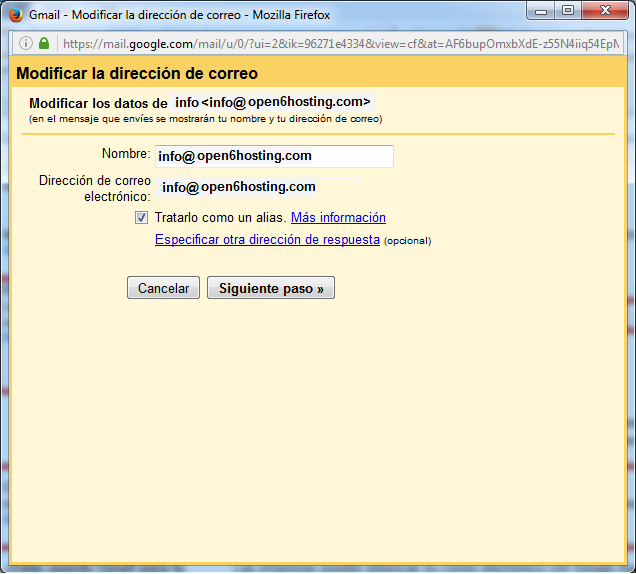Image resolution: width=636 pixels, height=574 pixels.
Task: Click 'info <info@open6hosting.com>' header text
Action: tap(273, 102)
